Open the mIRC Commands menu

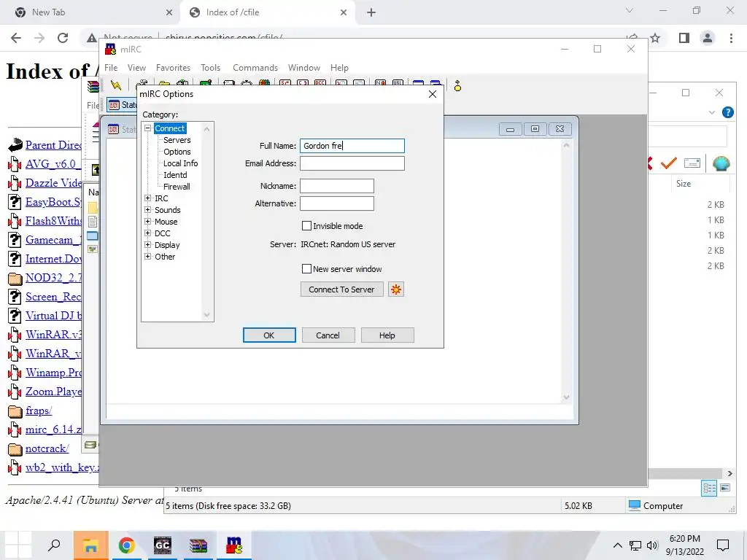[255, 68]
